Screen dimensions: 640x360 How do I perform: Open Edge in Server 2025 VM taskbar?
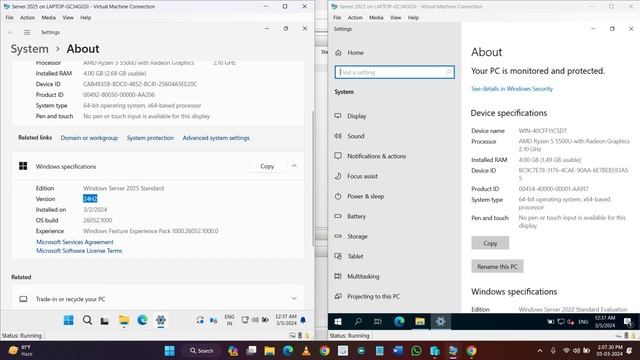pyautogui.click(x=142, y=320)
